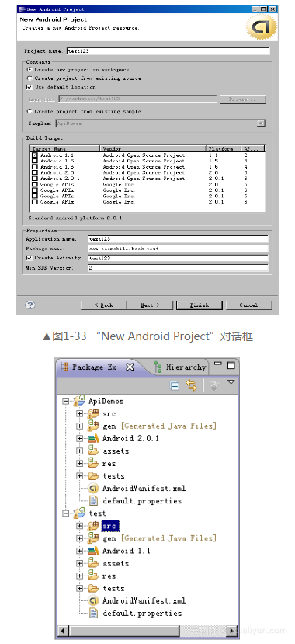Select the highlighted src label under test
The width and height of the screenshot is (295, 644).
[x=110, y=526]
